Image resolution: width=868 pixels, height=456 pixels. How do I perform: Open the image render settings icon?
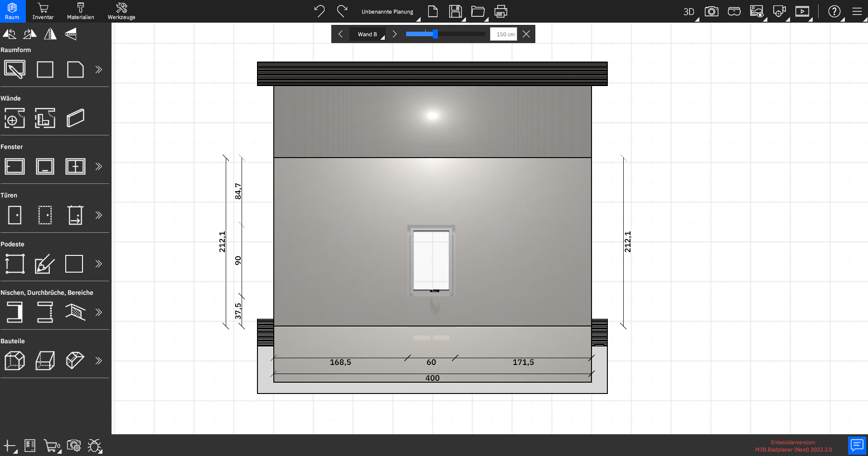(x=756, y=11)
